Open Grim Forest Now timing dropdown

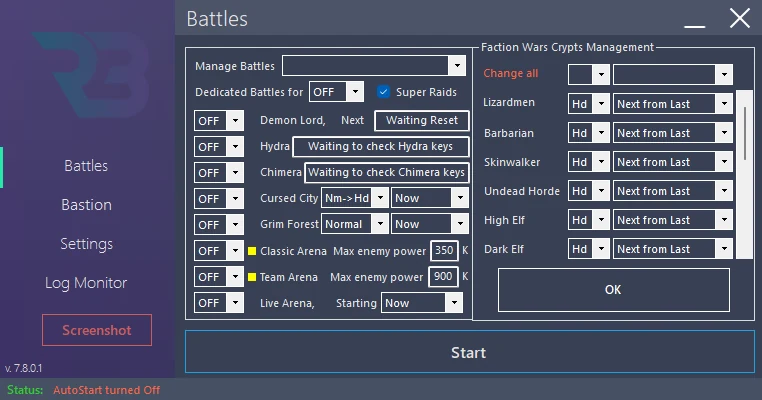tap(430, 224)
